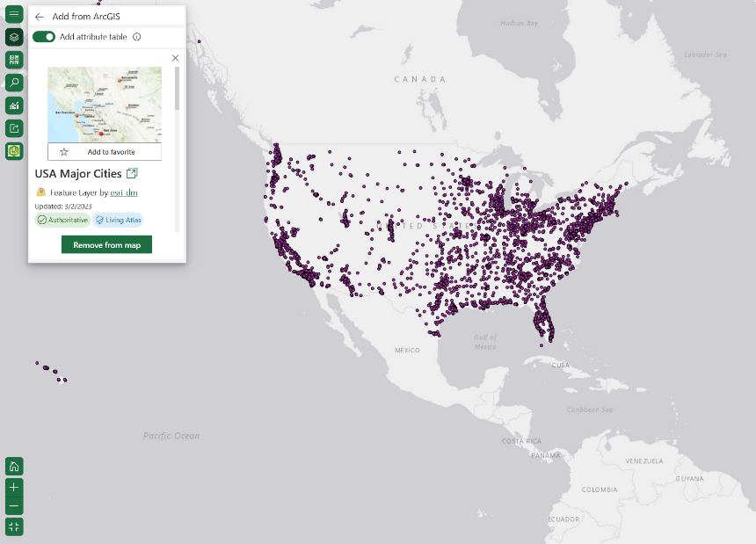The width and height of the screenshot is (756, 544).
Task: Click the Labrador Sea label
Action: pos(705,55)
